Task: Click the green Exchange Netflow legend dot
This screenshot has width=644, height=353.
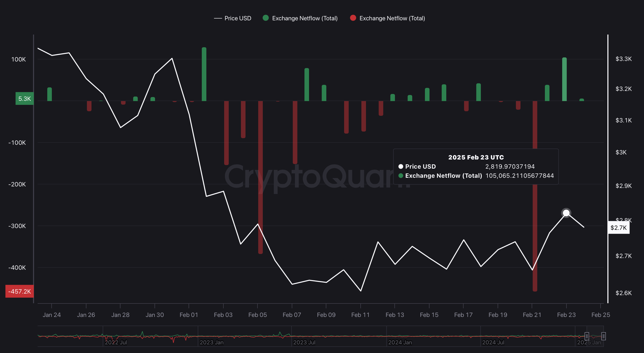Action: (265, 18)
